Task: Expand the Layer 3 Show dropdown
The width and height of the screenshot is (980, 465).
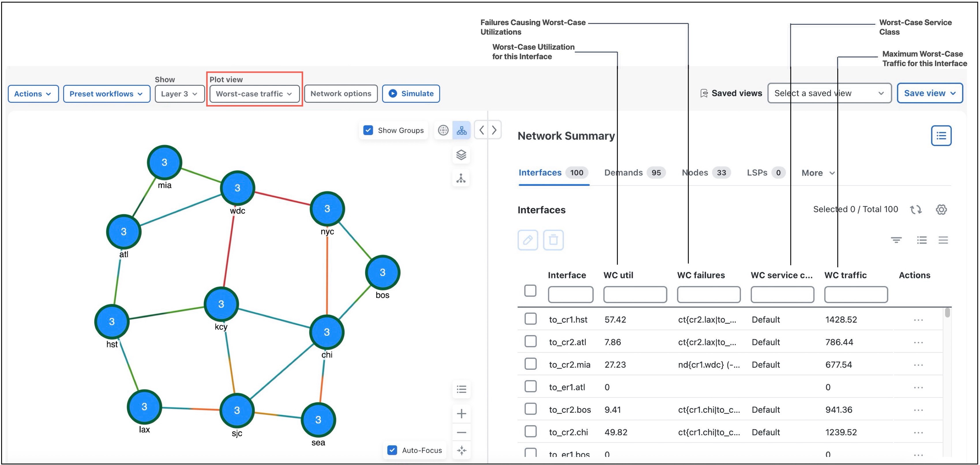Action: pyautogui.click(x=179, y=93)
